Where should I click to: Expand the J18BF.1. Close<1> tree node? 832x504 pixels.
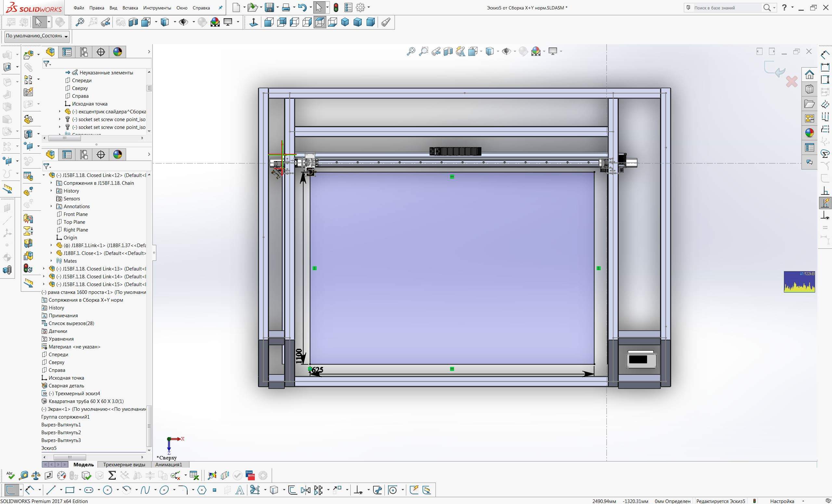51,253
